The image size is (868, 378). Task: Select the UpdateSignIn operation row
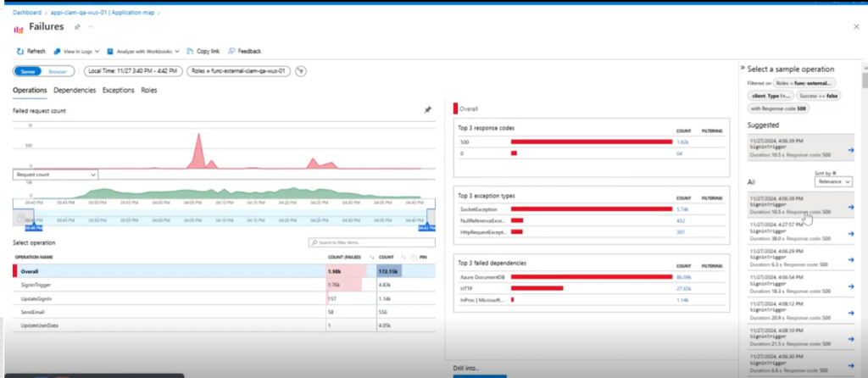pyautogui.click(x=224, y=298)
